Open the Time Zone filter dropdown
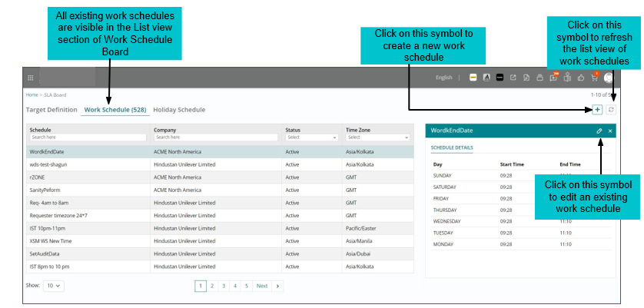 pyautogui.click(x=378, y=137)
